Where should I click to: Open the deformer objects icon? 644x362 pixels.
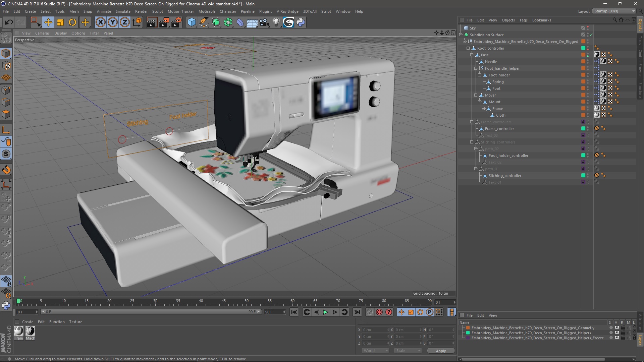click(x=240, y=22)
